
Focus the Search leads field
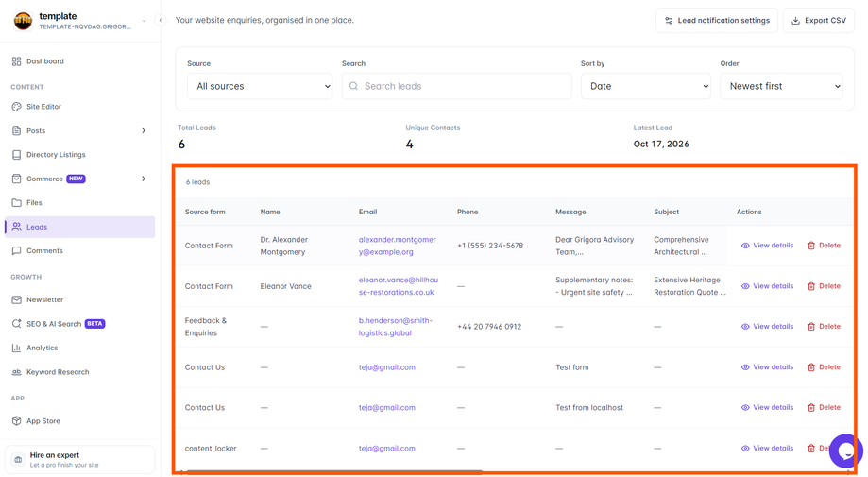coord(457,86)
